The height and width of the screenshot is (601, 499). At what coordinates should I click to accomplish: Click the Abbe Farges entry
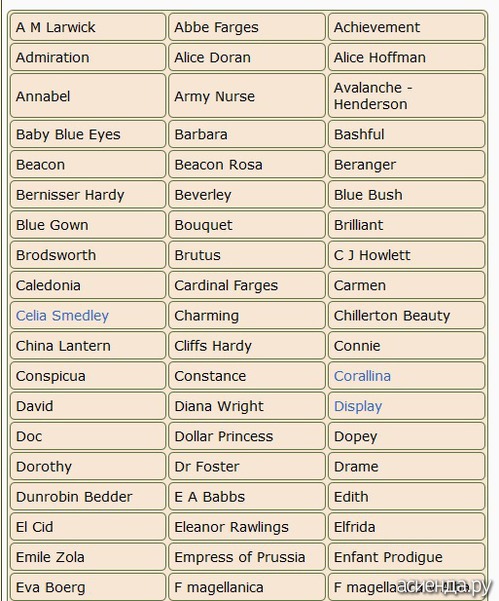click(x=247, y=27)
